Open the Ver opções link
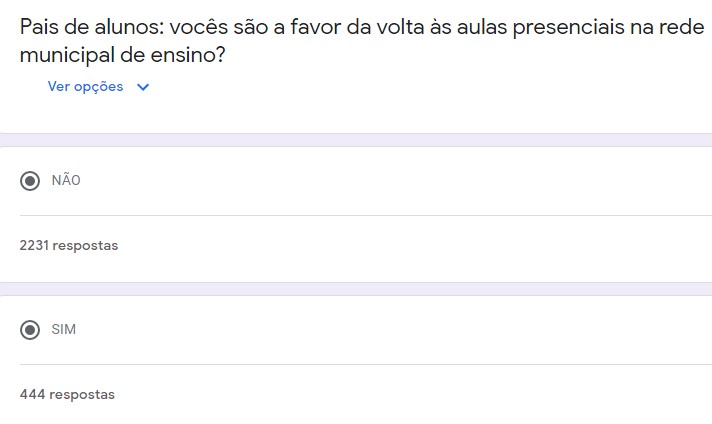 (x=85, y=87)
